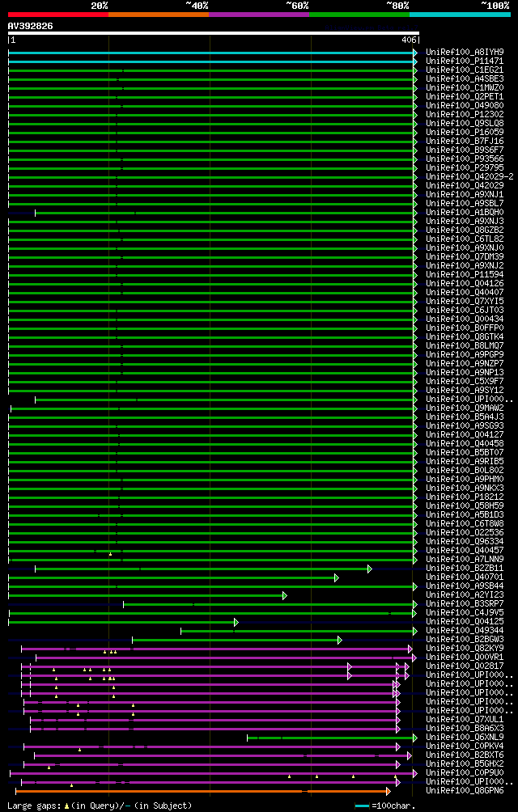Screen dimensions: 518x812
Task: Open UniRef100_Q02817 entry
Action: [x=465, y=666]
